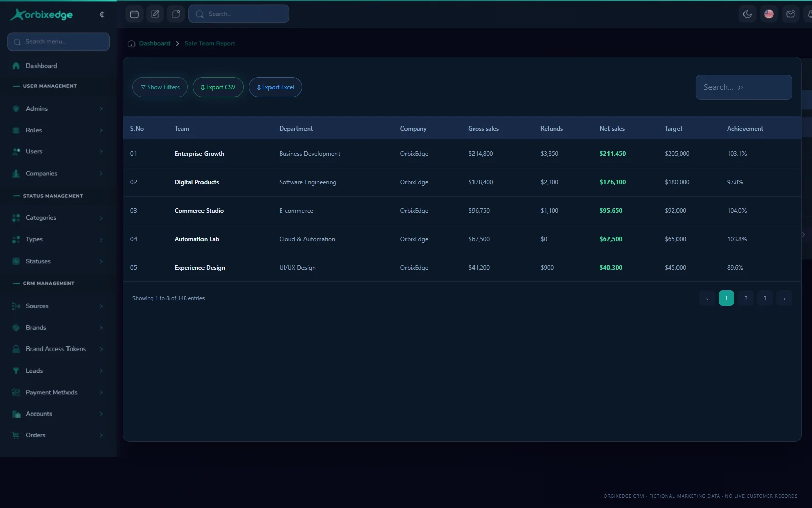The height and width of the screenshot is (508, 812).
Task: Click the Dashboard home icon in sidebar
Action: pos(16,66)
